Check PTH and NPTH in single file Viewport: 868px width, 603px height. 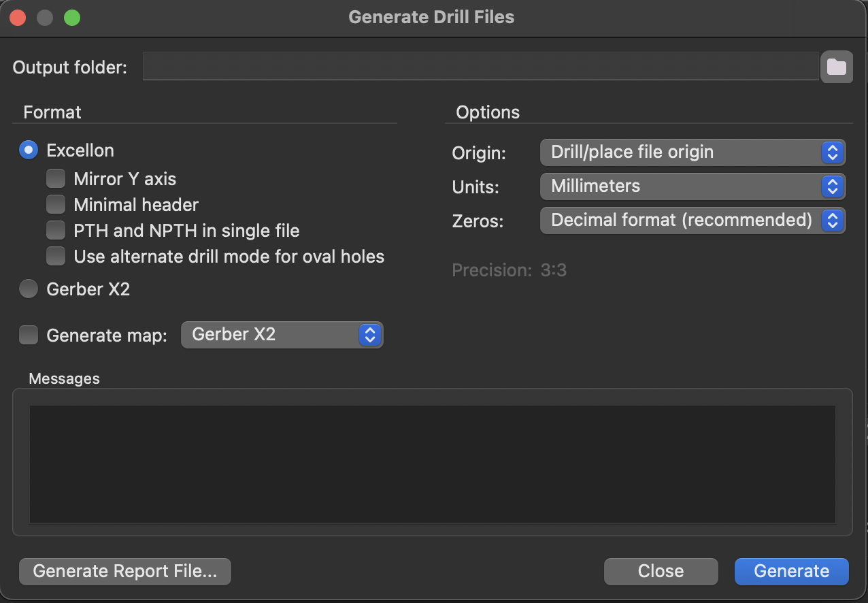coord(56,231)
